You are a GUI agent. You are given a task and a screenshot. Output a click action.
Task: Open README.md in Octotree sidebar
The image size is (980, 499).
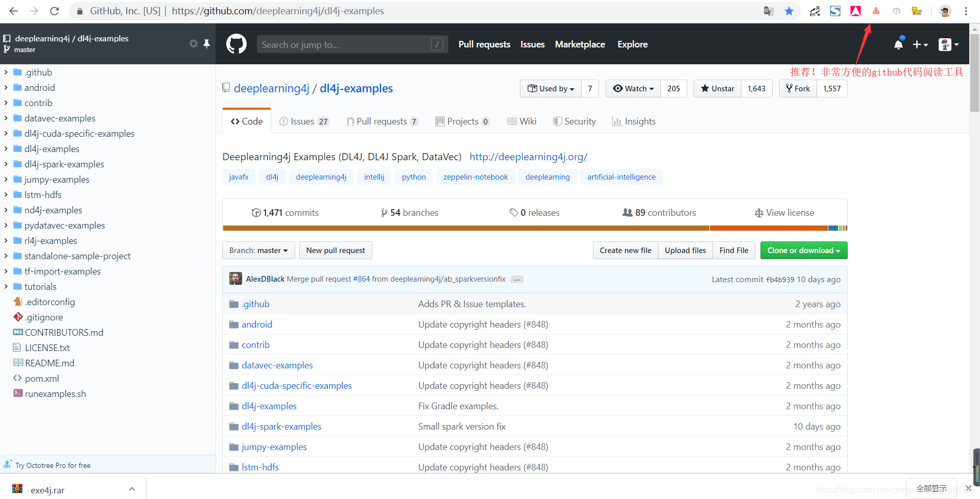(50, 363)
